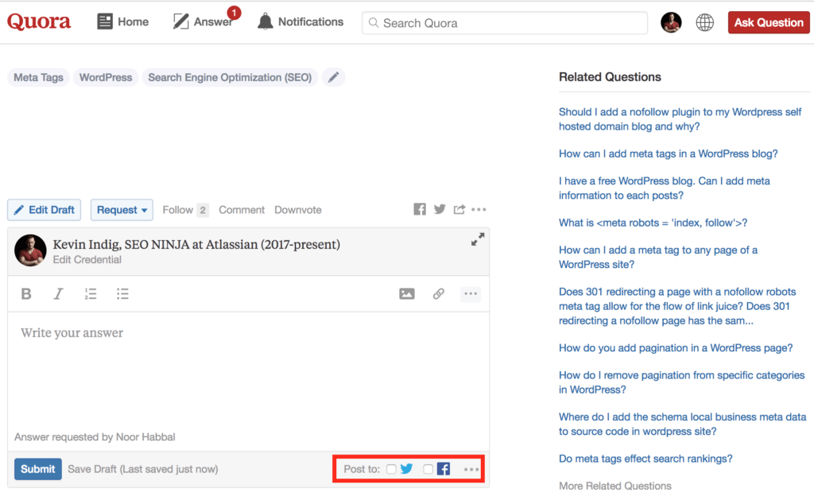This screenshot has width=814, height=504.
Task: Click Kevin Indig's editor avatar
Action: coord(30,250)
